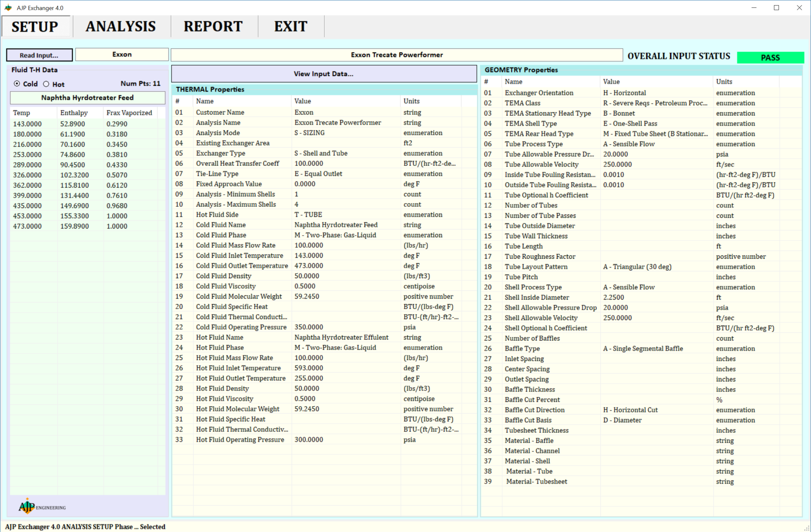Click the View Input Data... button
The image size is (811, 532).
click(324, 74)
